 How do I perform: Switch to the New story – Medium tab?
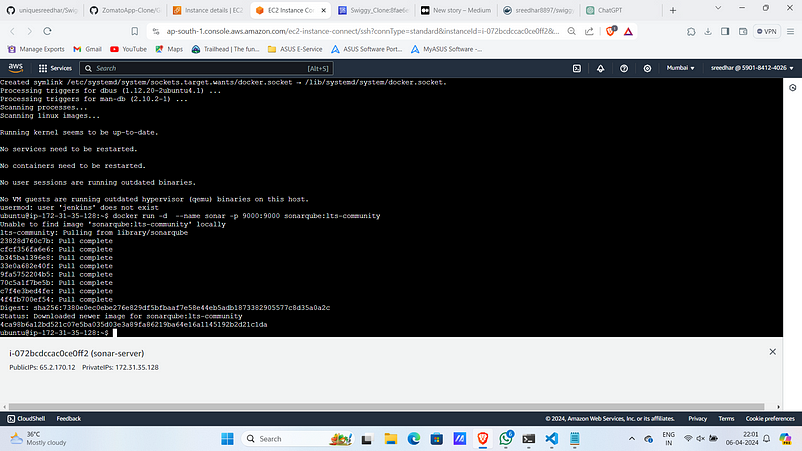coord(456,10)
